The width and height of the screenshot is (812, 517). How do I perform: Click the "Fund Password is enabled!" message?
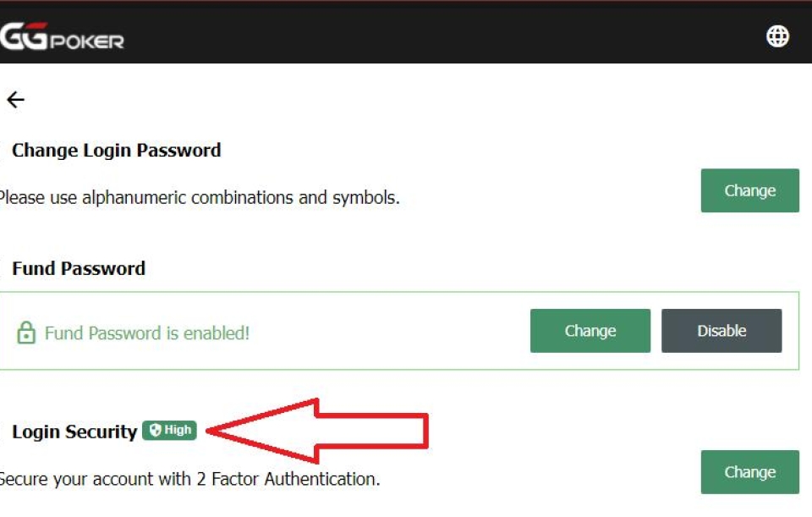pos(147,333)
